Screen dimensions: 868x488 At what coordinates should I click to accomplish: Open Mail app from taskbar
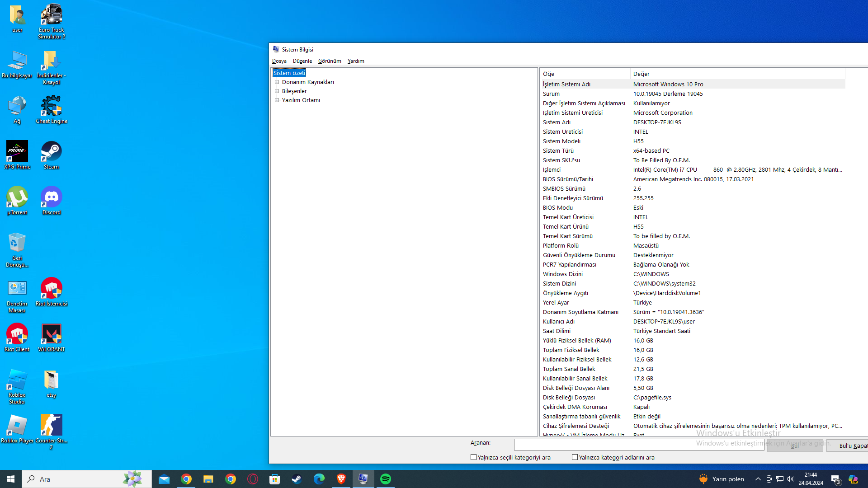tap(164, 479)
